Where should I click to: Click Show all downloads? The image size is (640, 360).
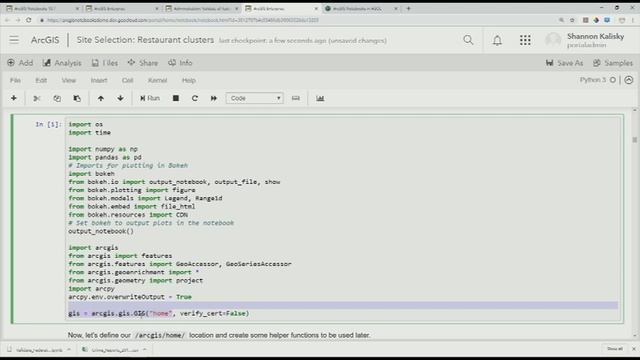click(x=615, y=349)
